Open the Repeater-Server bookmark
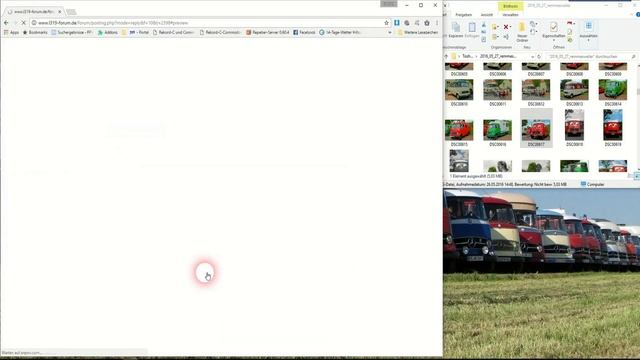Viewport: 640px width, 360px height. [267, 32]
